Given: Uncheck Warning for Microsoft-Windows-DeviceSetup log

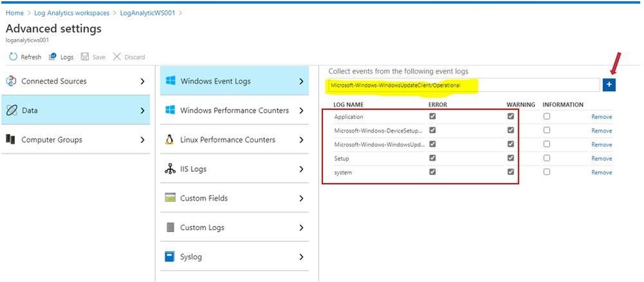Looking at the screenshot, I should tap(511, 131).
